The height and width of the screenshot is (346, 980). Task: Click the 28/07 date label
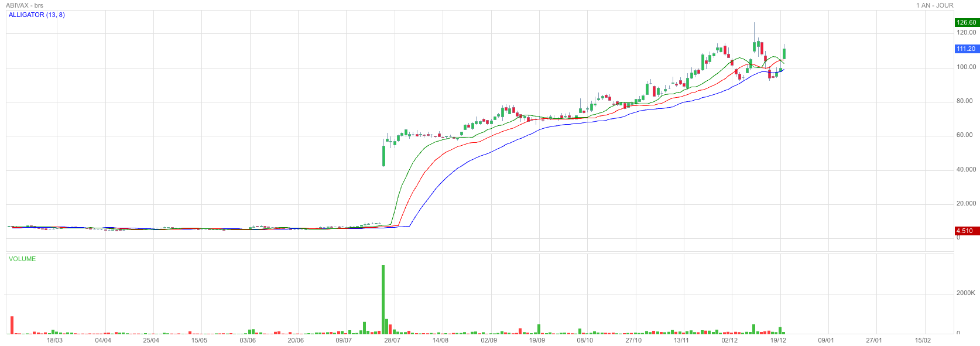click(x=392, y=340)
